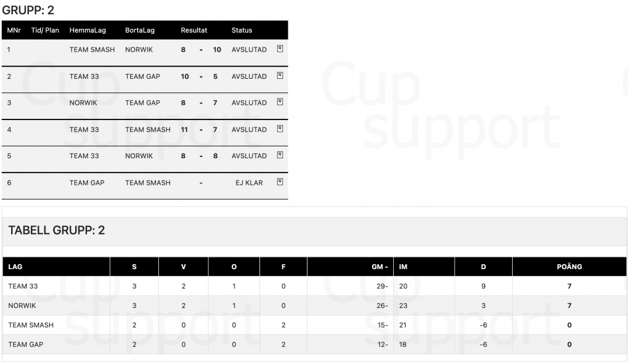
Task: Click the EJ KLAR status of match 6
Action: pyautogui.click(x=249, y=182)
